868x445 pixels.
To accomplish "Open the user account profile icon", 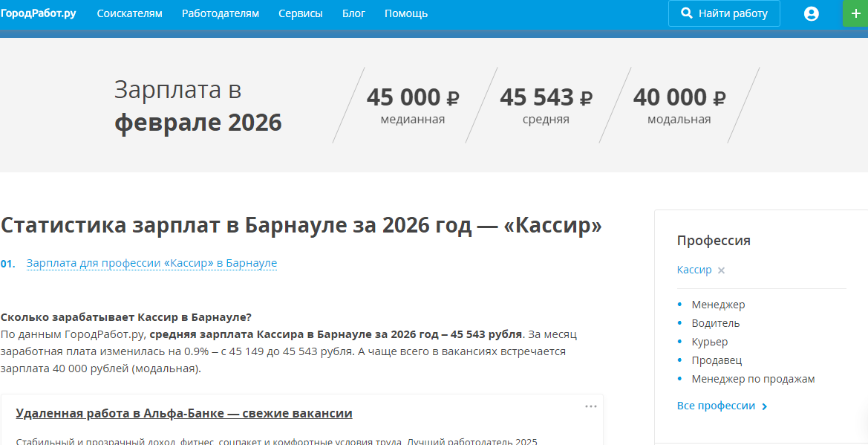I will [x=811, y=14].
